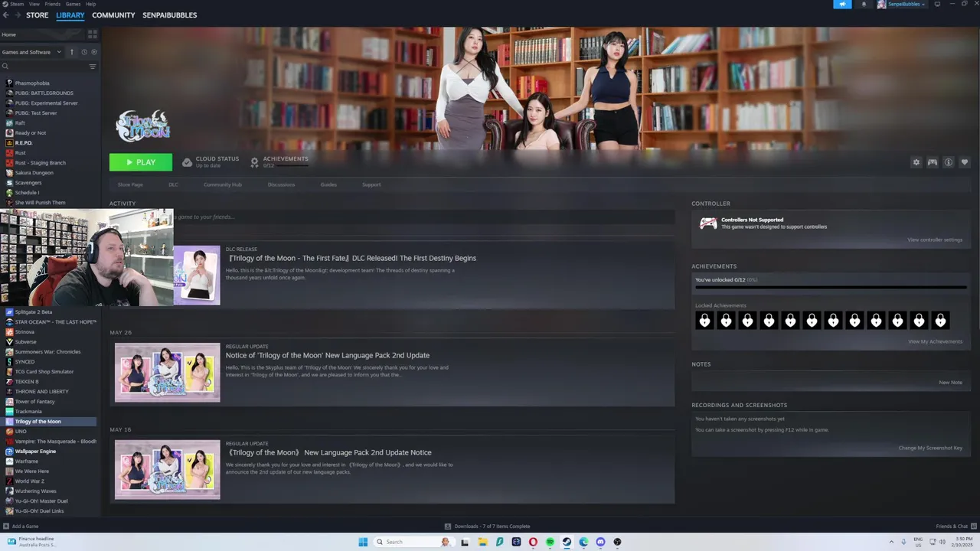Click the controller icon beside the gear
This screenshot has width=980, height=551.
[933, 162]
